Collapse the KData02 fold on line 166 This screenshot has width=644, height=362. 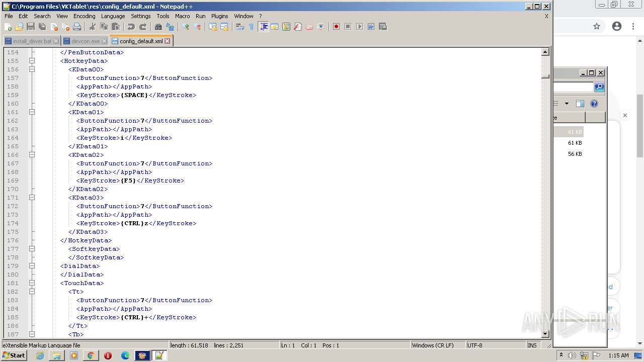pyautogui.click(x=32, y=155)
